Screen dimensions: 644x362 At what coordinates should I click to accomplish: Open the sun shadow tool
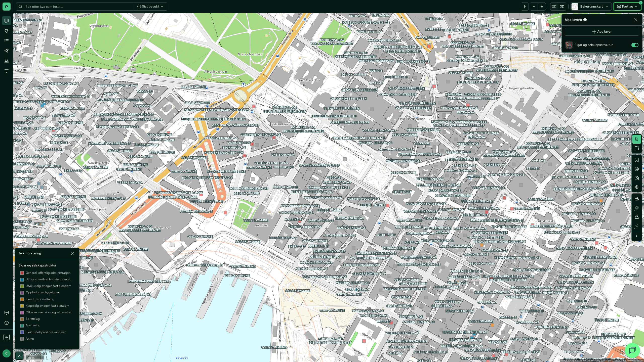pos(637,208)
